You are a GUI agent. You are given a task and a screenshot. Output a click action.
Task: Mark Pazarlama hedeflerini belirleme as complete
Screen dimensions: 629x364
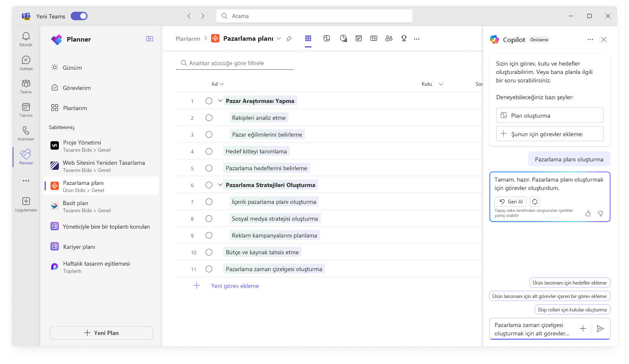[209, 168]
